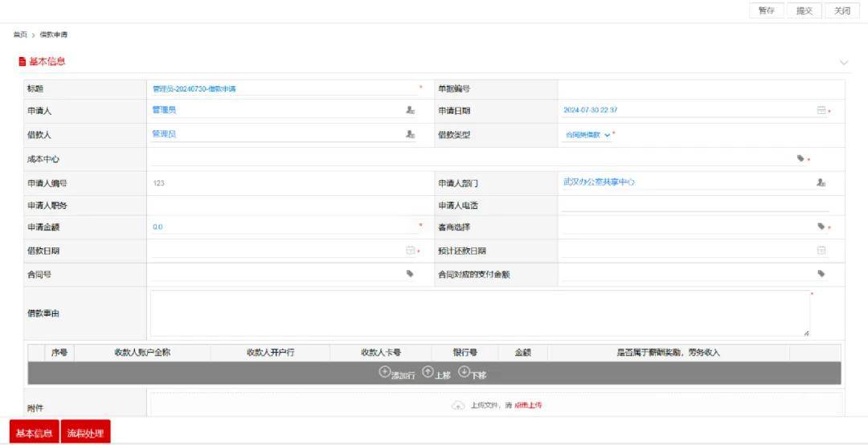
Task: Open the 借款日期 calendar icon
Action: pos(410,251)
